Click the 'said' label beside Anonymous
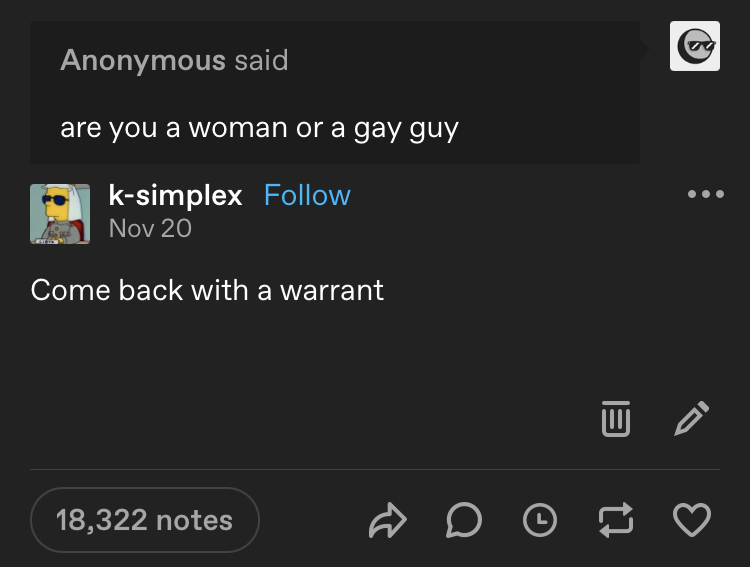The width and height of the screenshot is (750, 567). coord(261,60)
